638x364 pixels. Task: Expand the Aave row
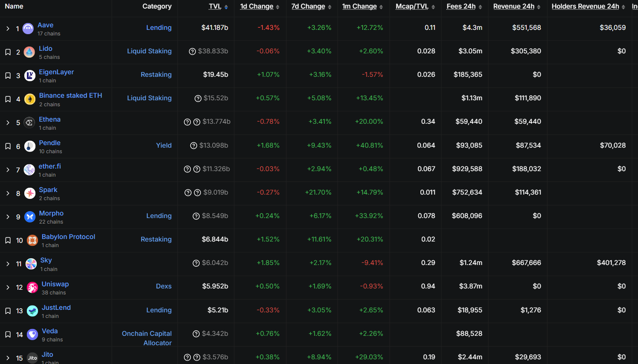7,28
